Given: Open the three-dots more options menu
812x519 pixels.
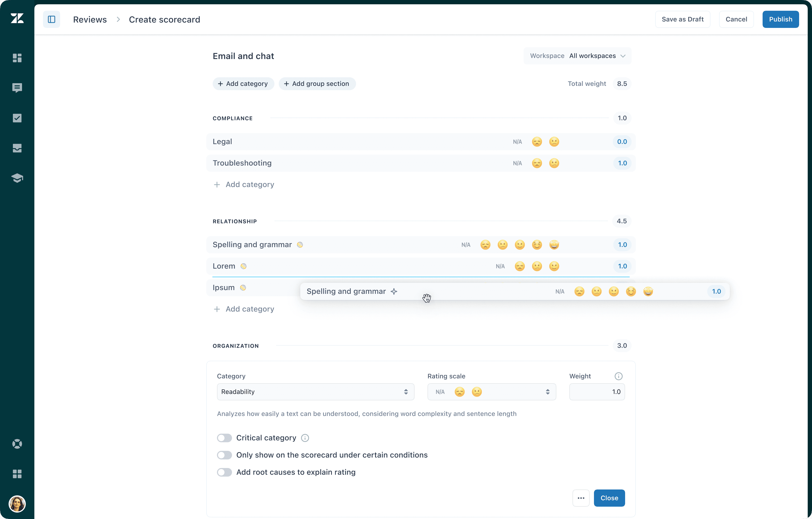Looking at the screenshot, I should coord(581,498).
